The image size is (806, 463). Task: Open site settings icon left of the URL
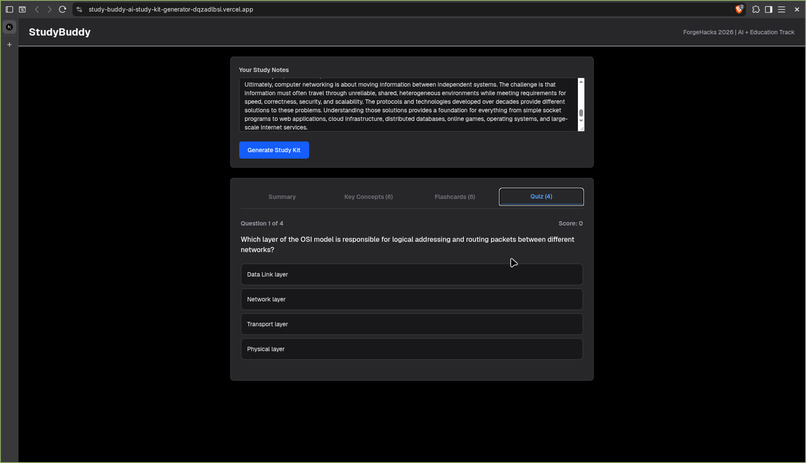coord(79,9)
